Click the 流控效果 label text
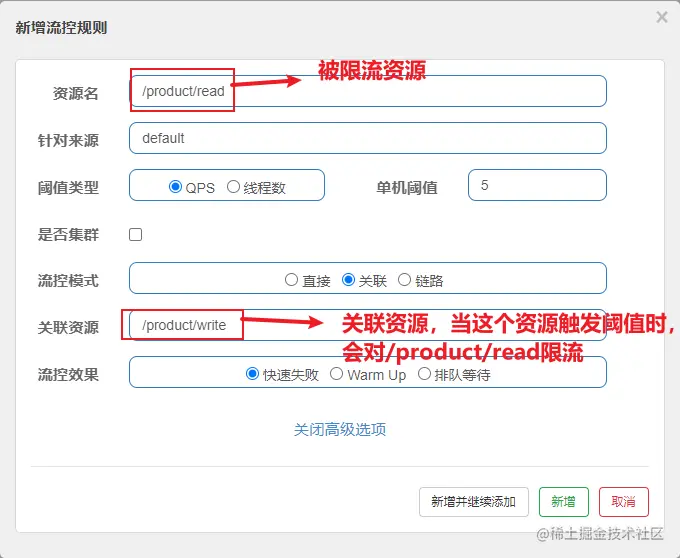The width and height of the screenshot is (680, 558). 68,374
